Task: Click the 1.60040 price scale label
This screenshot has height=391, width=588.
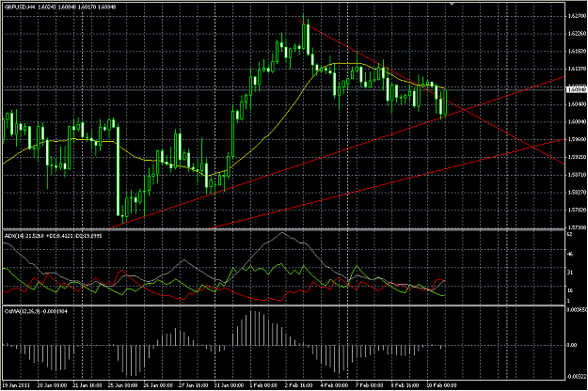Action: (577, 121)
